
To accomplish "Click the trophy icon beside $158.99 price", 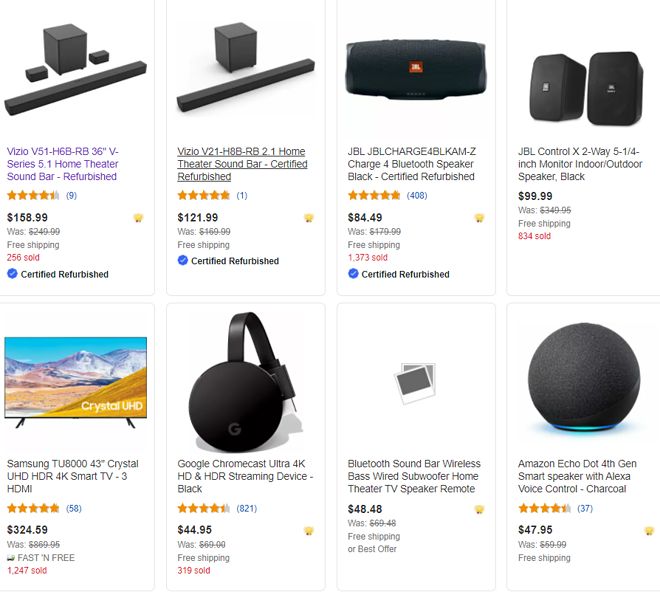I will [138, 218].
